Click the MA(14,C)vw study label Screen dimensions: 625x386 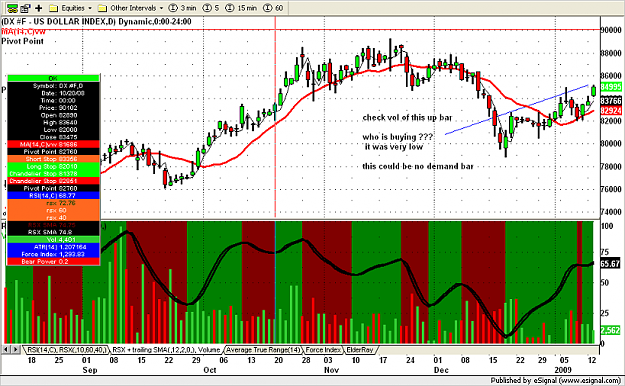(x=24, y=32)
